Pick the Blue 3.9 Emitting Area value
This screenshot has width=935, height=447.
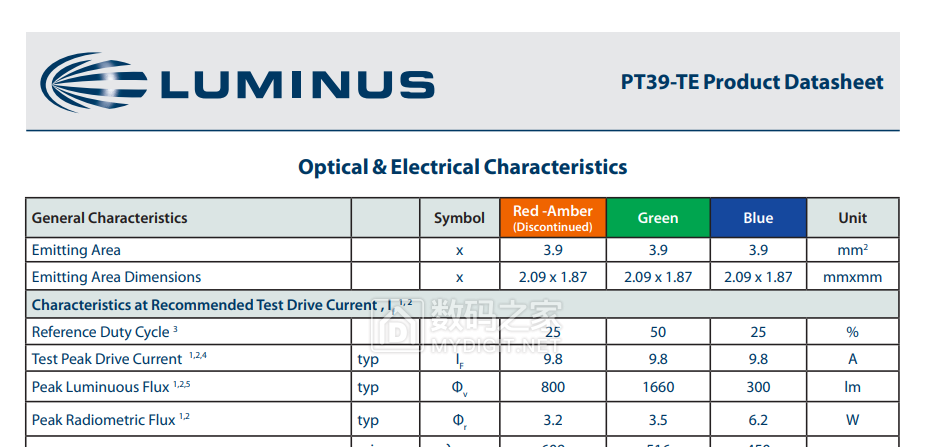[x=758, y=250]
